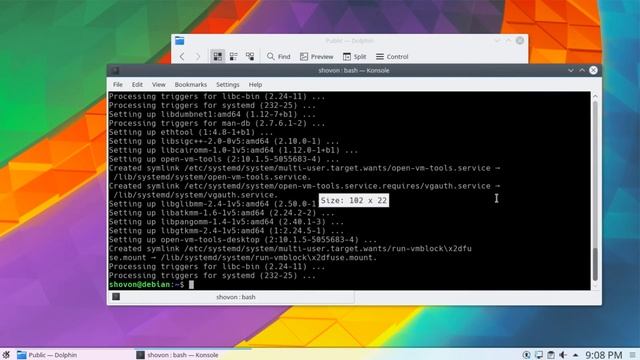
Task: Switch to 'Public — Dolphin' taskbar entry
Action: [x=47, y=355]
